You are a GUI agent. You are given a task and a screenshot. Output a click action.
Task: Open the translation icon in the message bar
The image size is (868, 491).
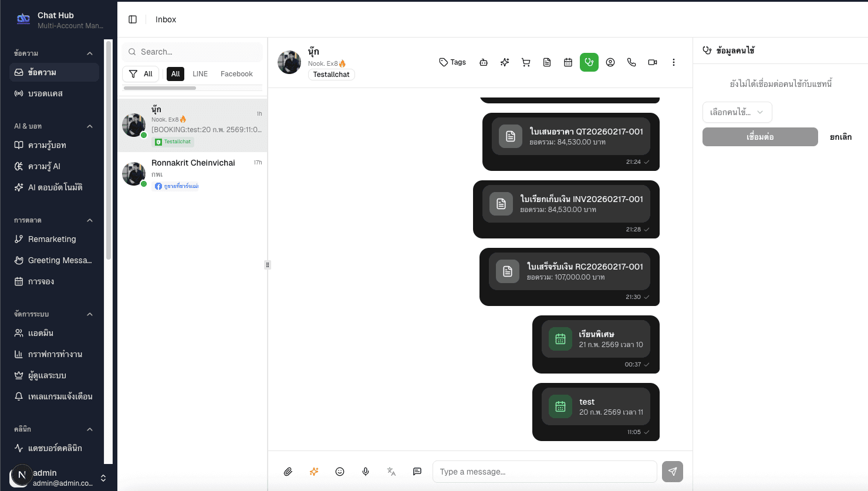(391, 472)
